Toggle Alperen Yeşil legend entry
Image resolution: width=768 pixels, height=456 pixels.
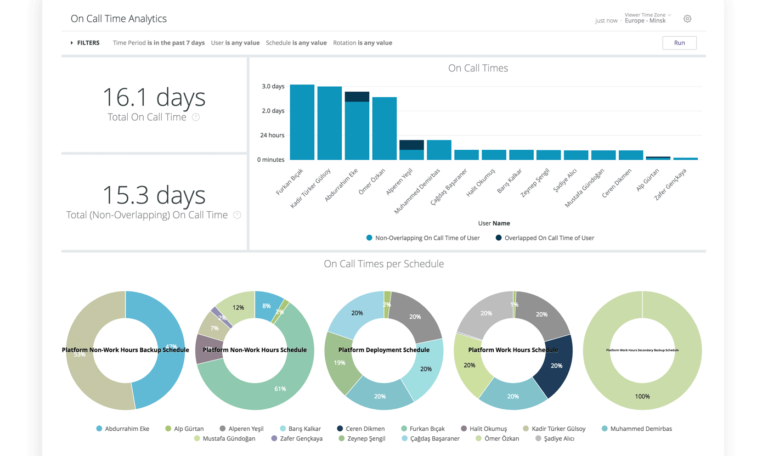[241, 429]
